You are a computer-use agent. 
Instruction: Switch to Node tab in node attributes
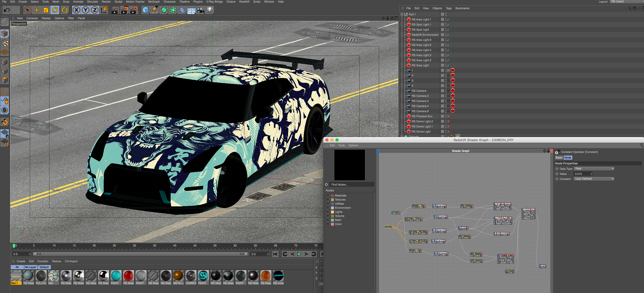coord(568,157)
